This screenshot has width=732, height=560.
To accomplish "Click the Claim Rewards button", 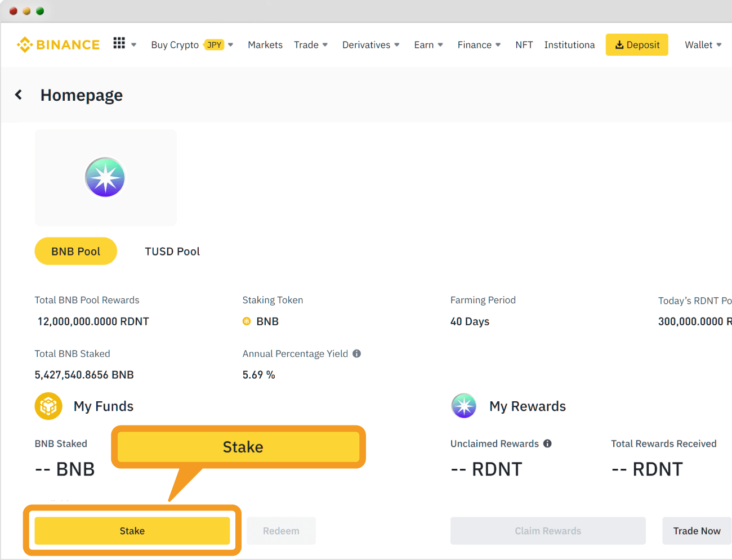I will click(x=548, y=531).
